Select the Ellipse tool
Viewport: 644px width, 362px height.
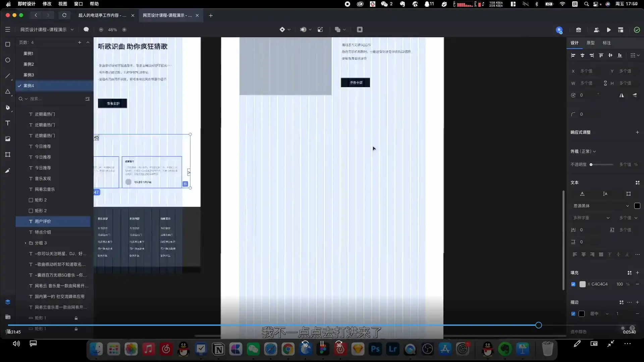[x=8, y=60]
